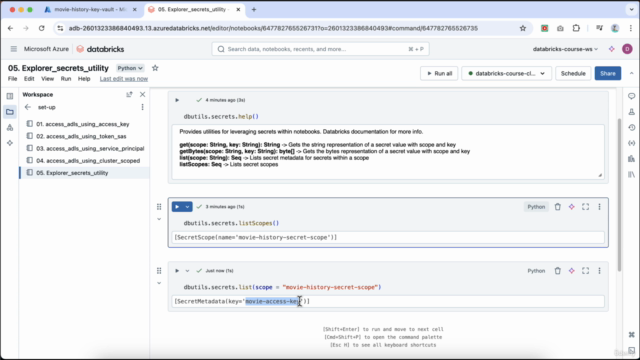Click Run all button
Screen dimensions: 640x360
click(x=439, y=73)
